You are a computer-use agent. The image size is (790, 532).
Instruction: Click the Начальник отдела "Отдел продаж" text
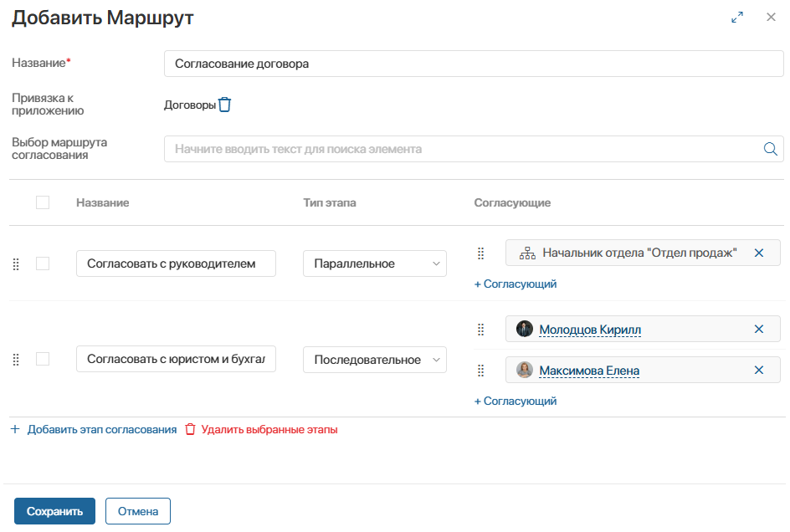click(x=640, y=253)
